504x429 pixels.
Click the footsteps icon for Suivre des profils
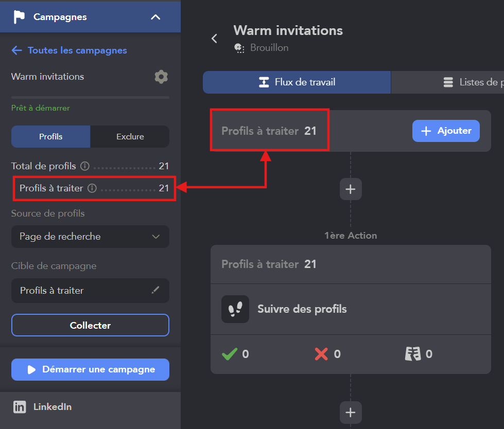[x=235, y=309]
